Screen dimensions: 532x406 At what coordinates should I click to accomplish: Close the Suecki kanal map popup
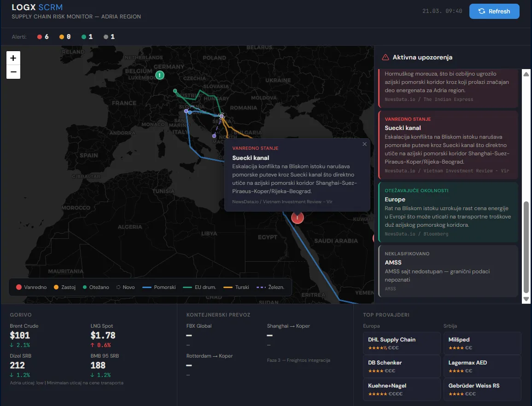(x=365, y=144)
